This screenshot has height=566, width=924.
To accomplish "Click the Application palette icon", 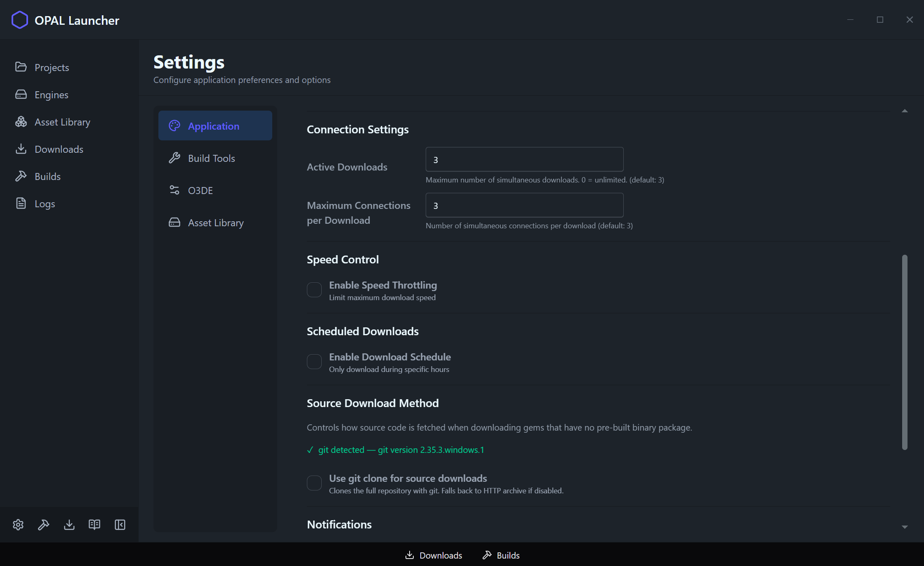I will [174, 126].
